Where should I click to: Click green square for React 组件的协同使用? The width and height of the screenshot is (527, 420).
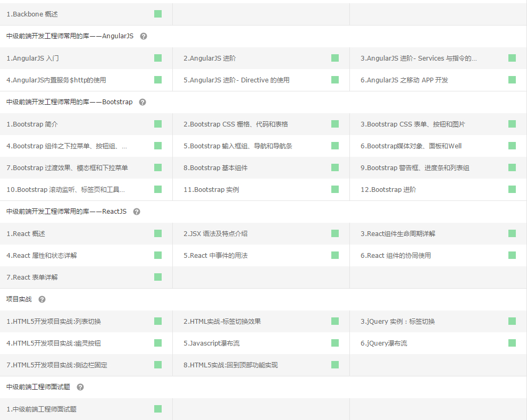point(512,255)
